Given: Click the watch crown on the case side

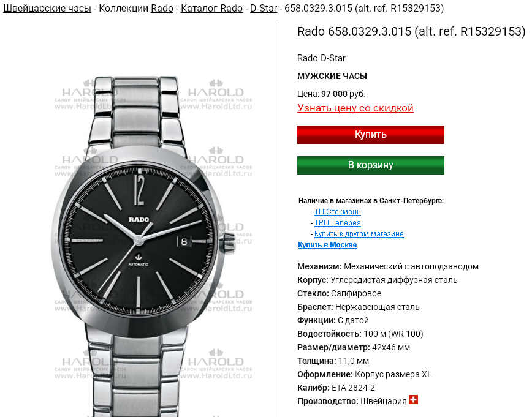Looking at the screenshot, I should point(229,243).
